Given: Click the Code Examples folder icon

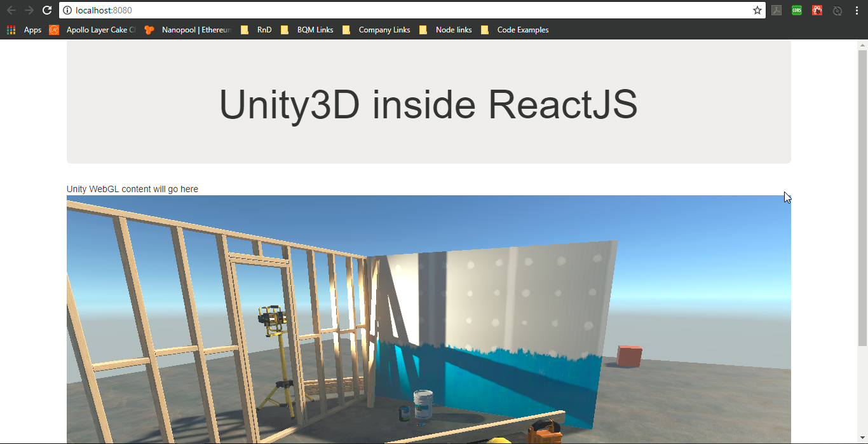Looking at the screenshot, I should [485, 30].
